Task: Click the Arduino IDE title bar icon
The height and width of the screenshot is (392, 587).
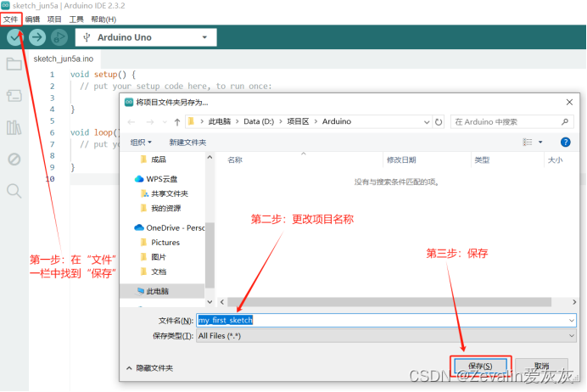Action: (5, 6)
